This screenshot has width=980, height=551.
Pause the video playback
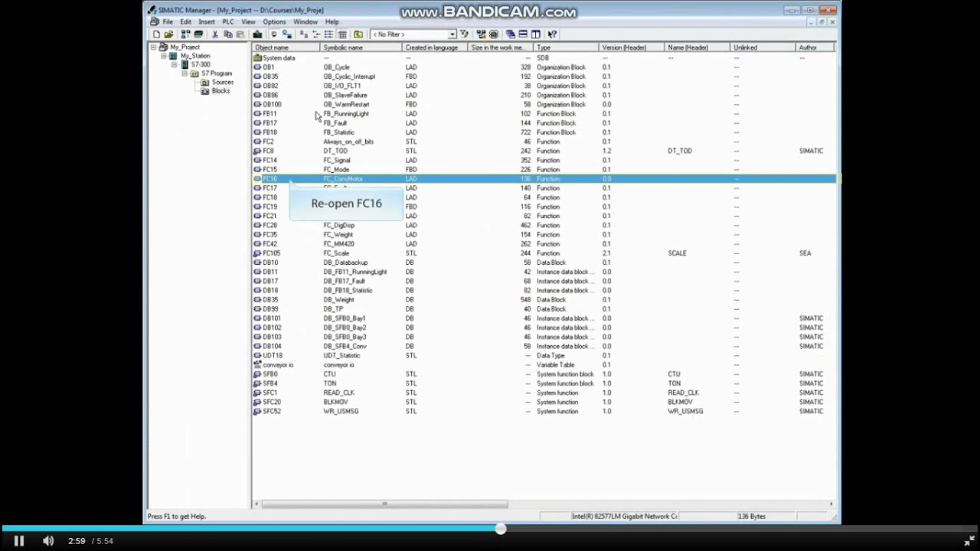[19, 541]
